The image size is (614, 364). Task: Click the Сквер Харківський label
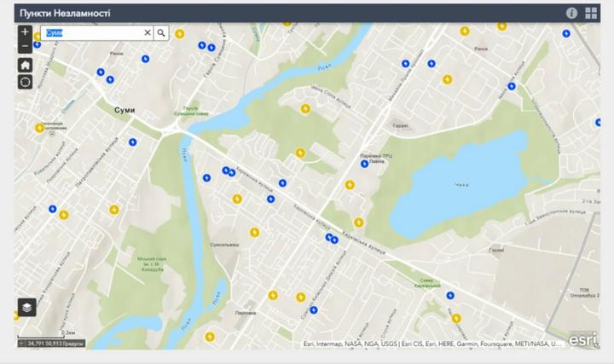click(426, 283)
